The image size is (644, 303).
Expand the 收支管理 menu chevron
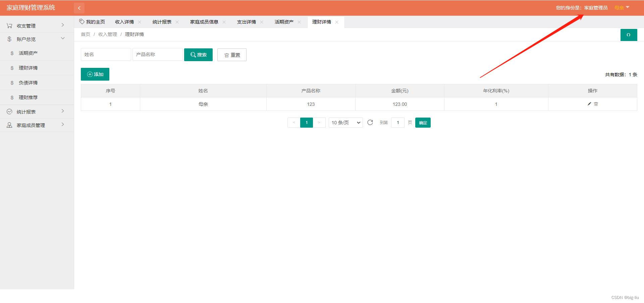tap(63, 25)
